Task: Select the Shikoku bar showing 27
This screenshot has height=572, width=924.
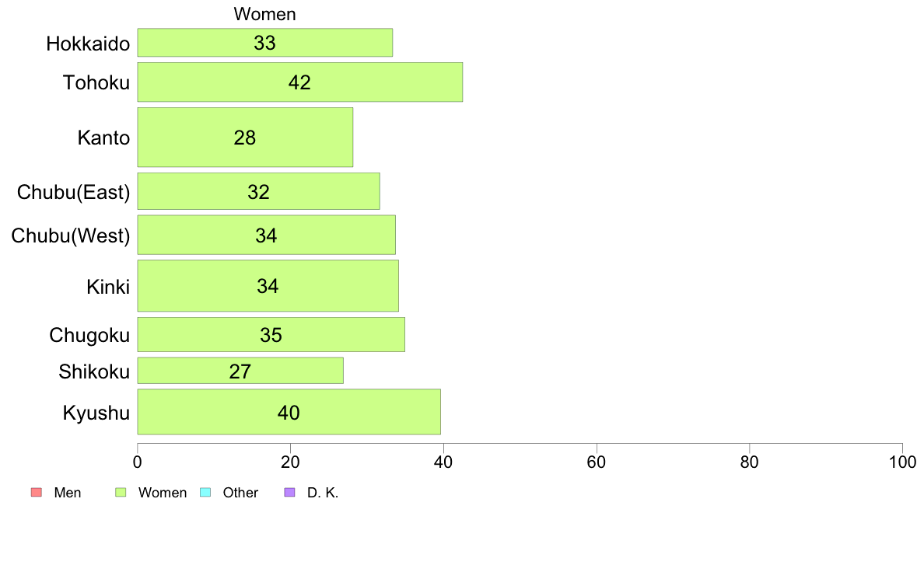Action: [x=240, y=371]
